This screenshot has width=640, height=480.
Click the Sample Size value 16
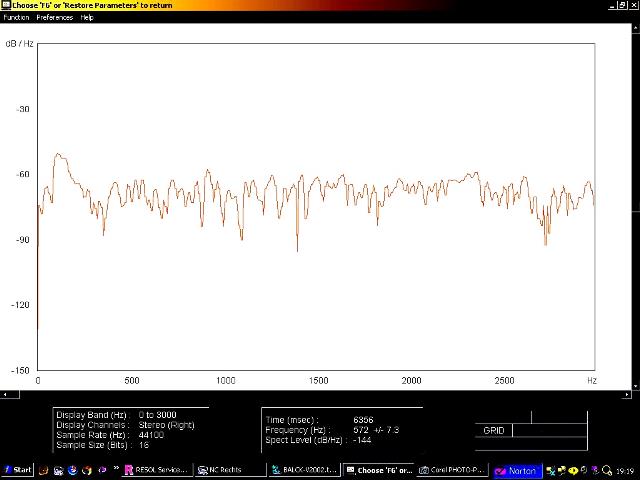point(144,445)
